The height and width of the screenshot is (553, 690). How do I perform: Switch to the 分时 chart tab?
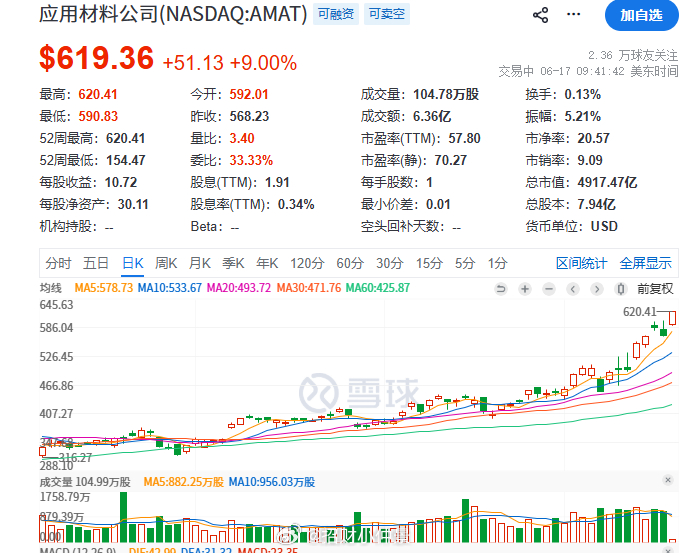click(58, 263)
